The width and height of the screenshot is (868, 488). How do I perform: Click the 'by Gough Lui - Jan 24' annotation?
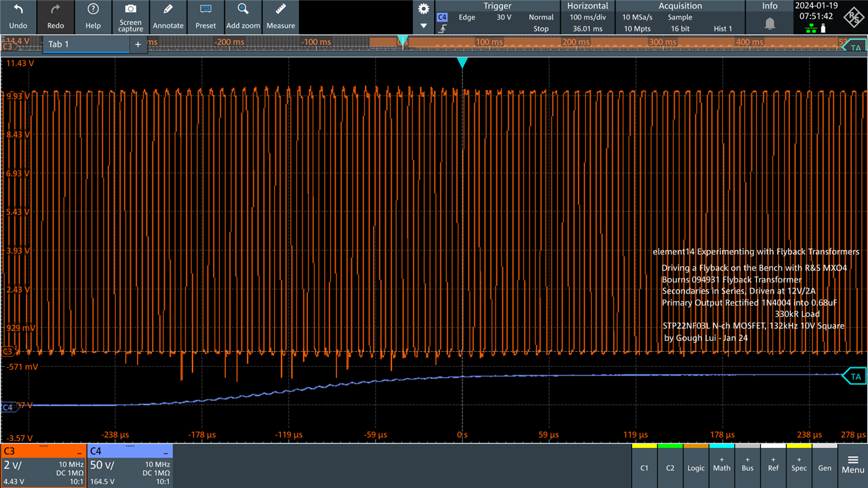pos(706,338)
